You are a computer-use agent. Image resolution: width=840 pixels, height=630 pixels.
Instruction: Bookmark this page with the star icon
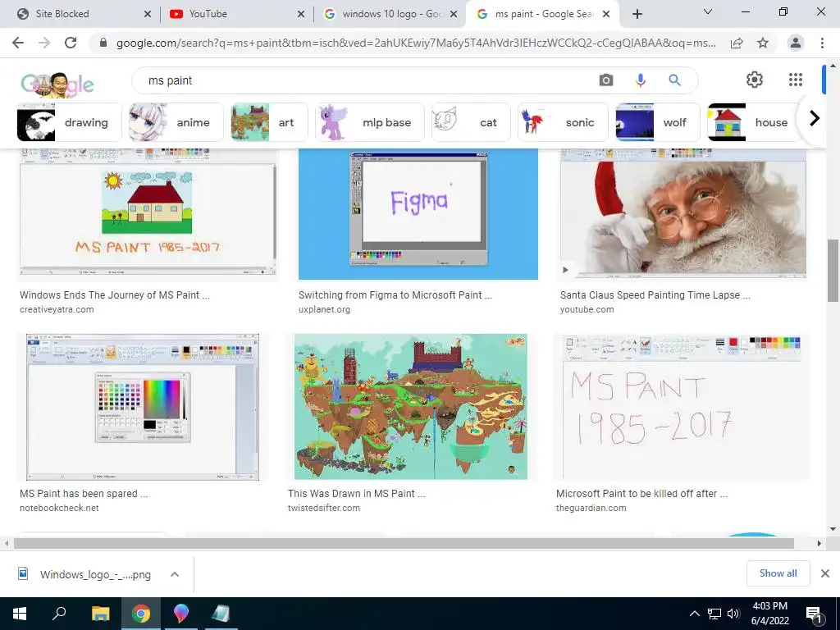pos(763,43)
